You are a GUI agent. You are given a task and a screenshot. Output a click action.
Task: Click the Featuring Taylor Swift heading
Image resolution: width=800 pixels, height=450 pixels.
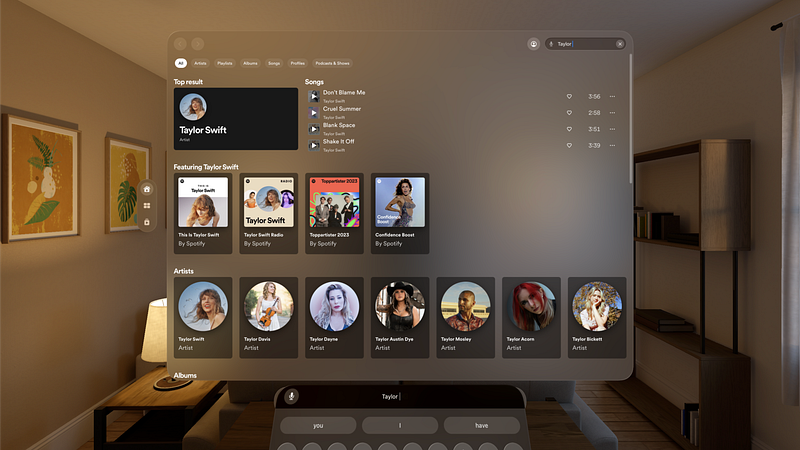click(x=206, y=167)
